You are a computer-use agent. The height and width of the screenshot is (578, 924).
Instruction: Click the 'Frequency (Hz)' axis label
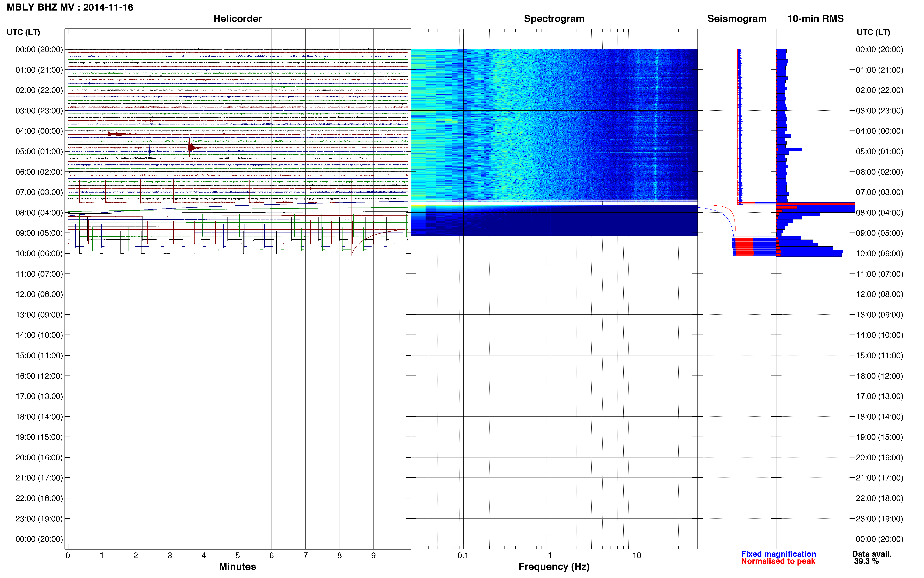(x=554, y=566)
